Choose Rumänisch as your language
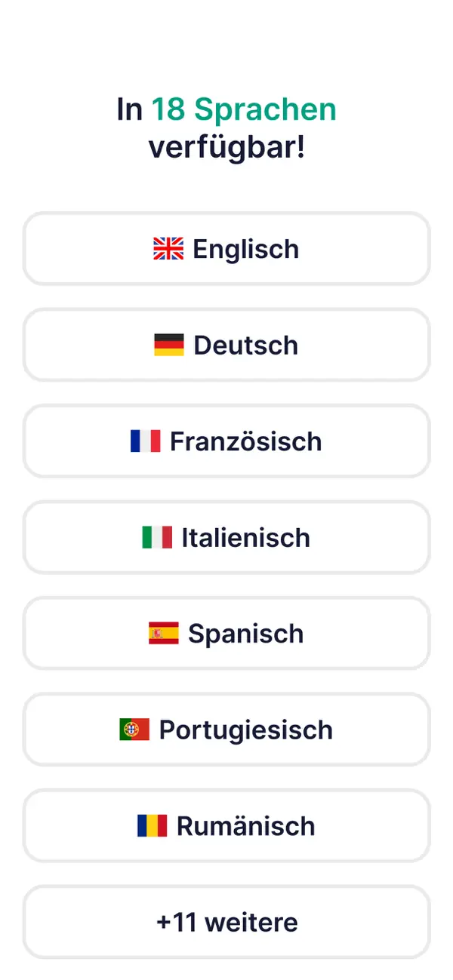 (x=226, y=825)
